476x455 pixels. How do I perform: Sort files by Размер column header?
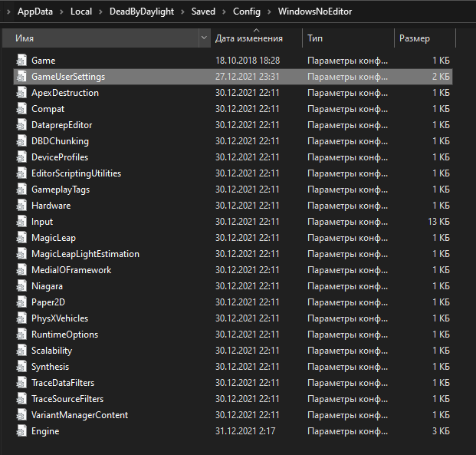click(415, 38)
